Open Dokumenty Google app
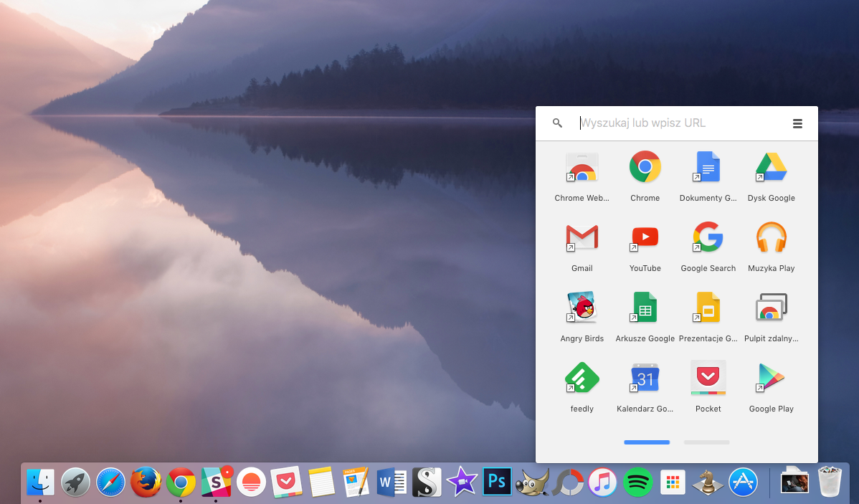The height and width of the screenshot is (504, 859). click(x=708, y=167)
